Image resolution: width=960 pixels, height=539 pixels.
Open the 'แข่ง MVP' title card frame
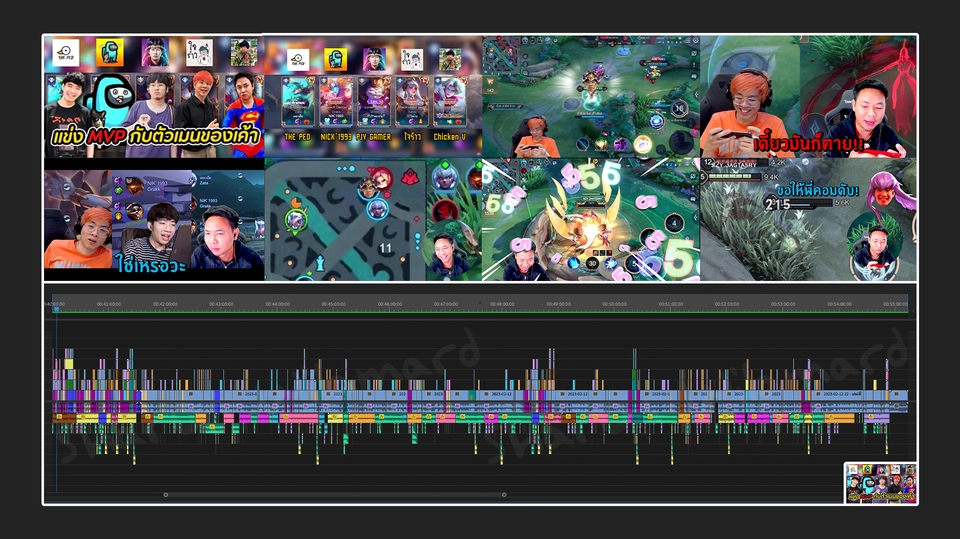point(154,97)
